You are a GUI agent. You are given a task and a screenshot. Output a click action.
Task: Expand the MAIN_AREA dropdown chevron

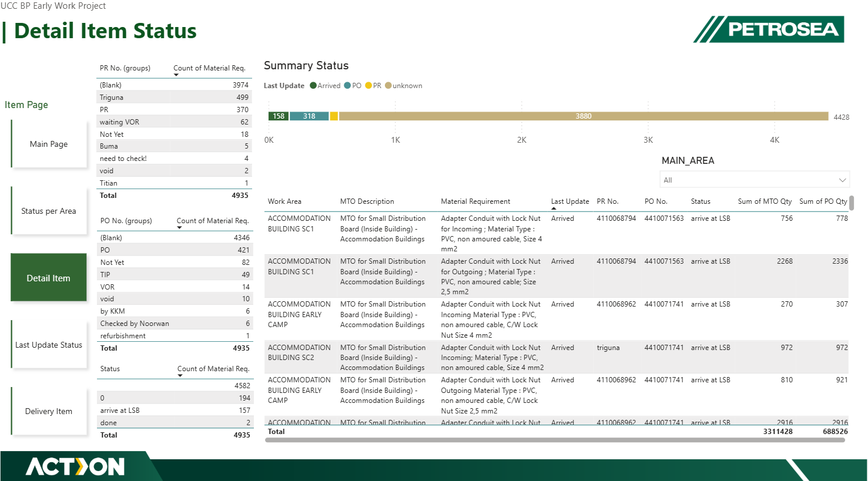pyautogui.click(x=842, y=180)
